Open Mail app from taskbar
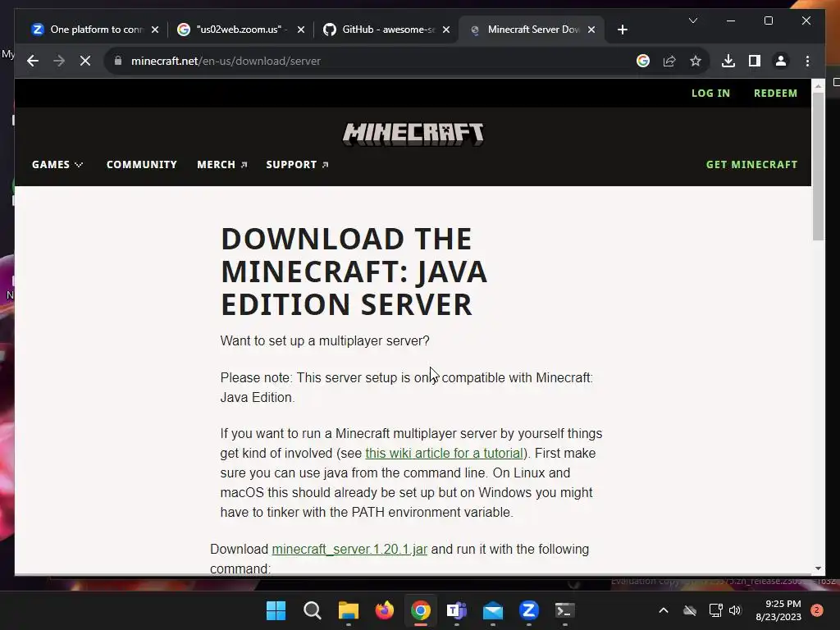The width and height of the screenshot is (840, 630). tap(493, 610)
